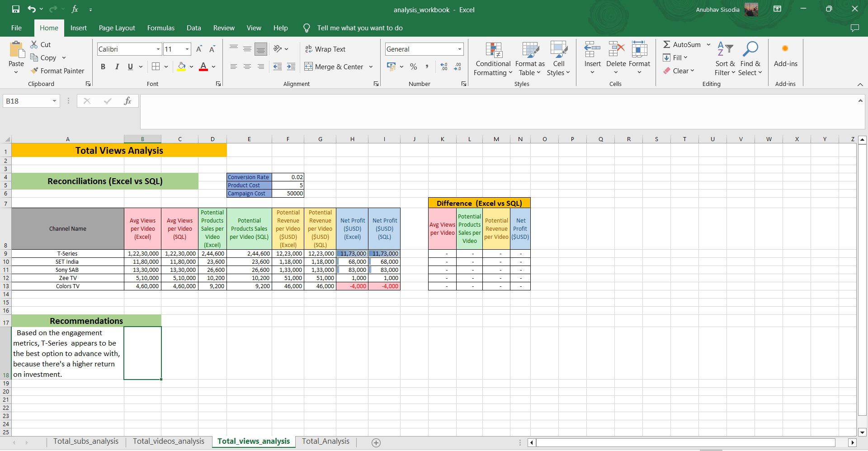Toggle Bold formatting
The image size is (868, 451).
(103, 66)
